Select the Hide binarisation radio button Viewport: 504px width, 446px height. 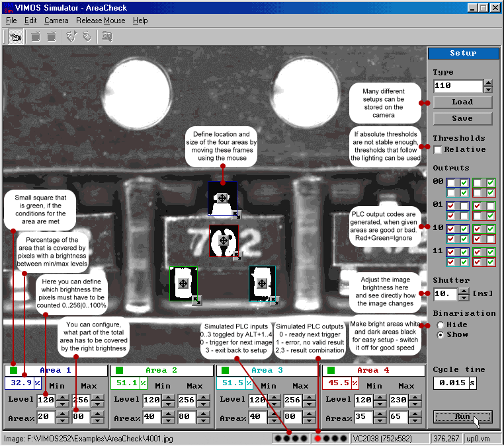440,325
